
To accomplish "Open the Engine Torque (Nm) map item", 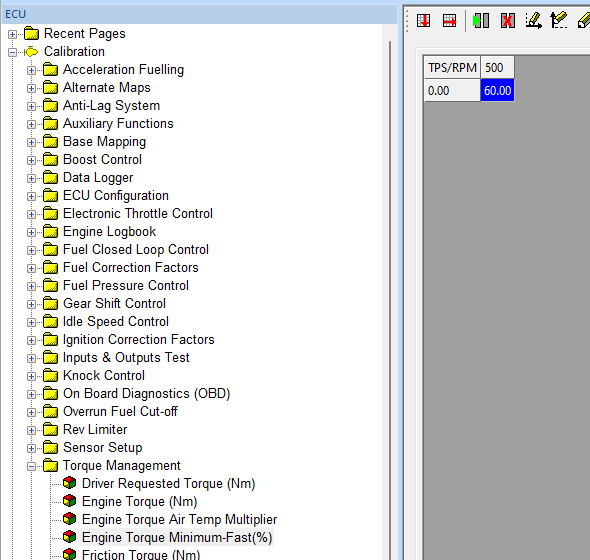I will coord(139,501).
